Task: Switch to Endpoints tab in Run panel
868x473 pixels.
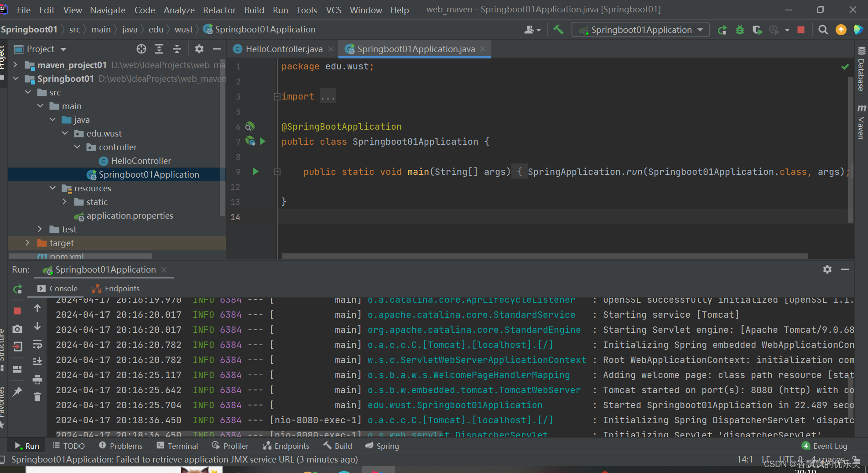Action: (116, 289)
